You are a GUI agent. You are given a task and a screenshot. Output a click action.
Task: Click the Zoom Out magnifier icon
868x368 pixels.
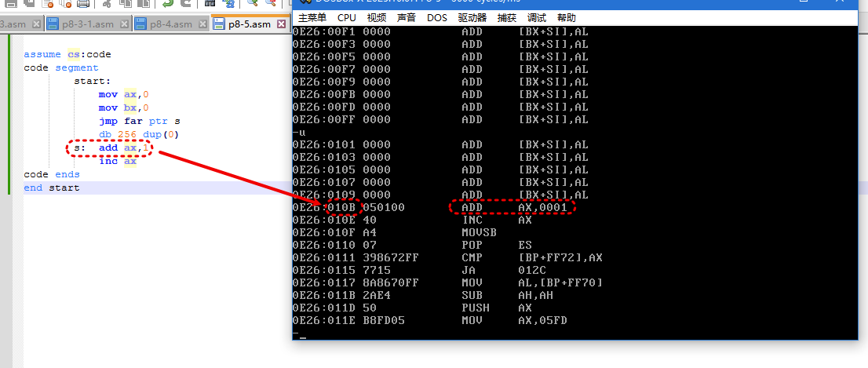(x=271, y=3)
